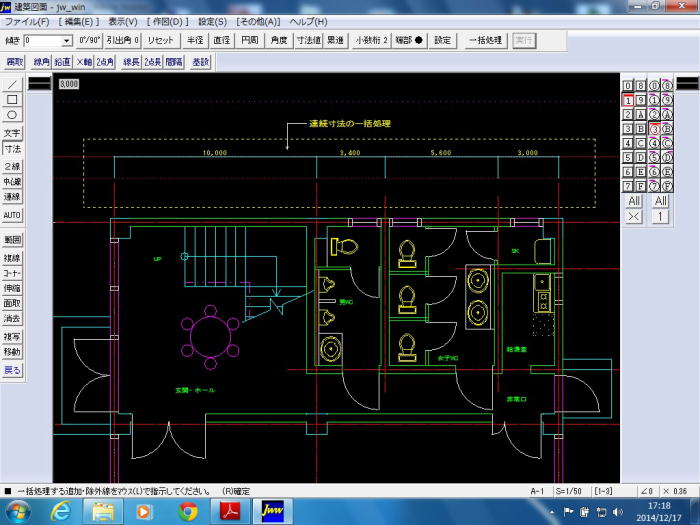Open the 設定(S) menu
The width and height of the screenshot is (700, 525).
(212, 21)
